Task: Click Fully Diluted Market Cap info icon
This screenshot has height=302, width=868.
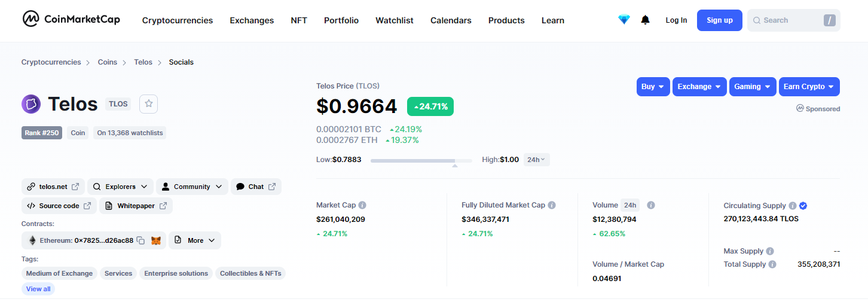Action: 552,205
